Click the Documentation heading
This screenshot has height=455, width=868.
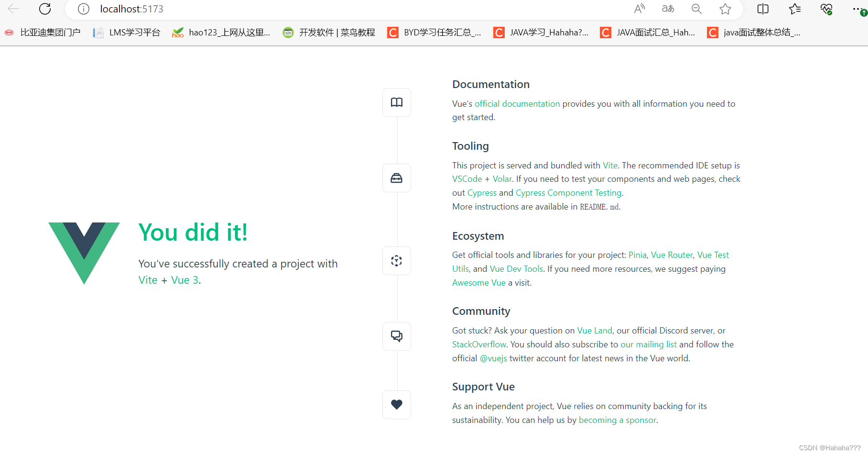pos(491,84)
